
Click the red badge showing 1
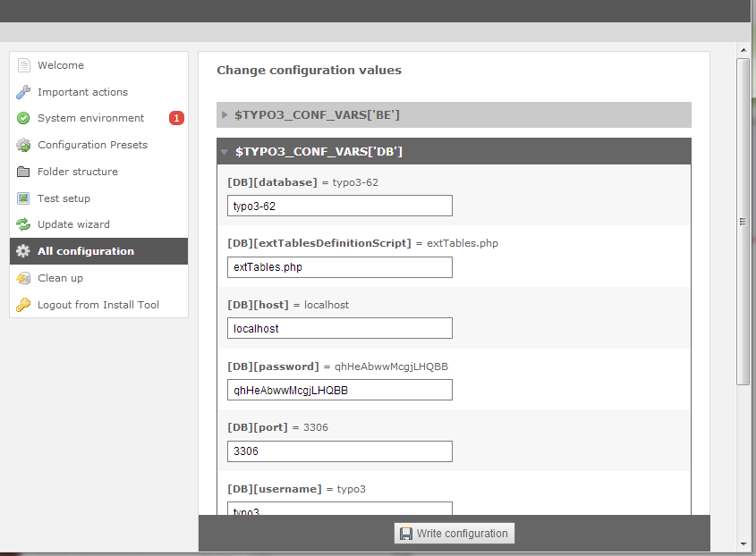(x=176, y=118)
